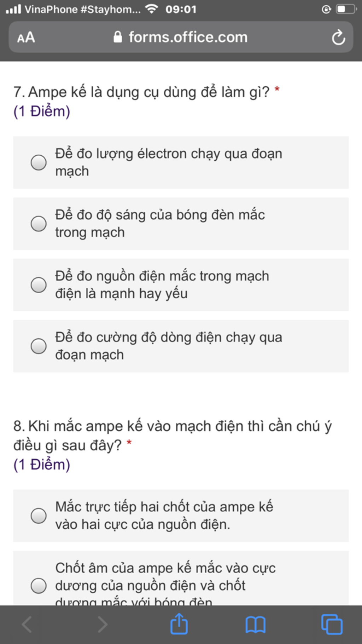Tap the reload page icon
Screen dimensions: 362x644
point(338,37)
